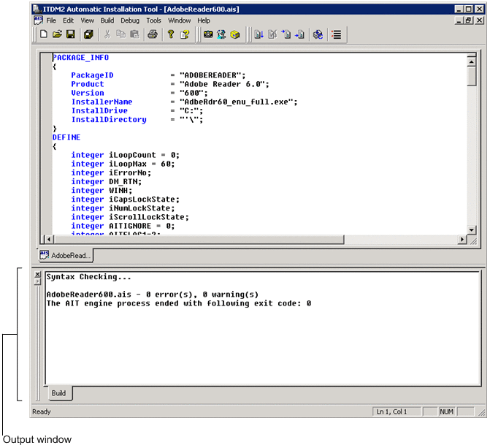This screenshot has width=490, height=448.
Task: Click the editor vertical scrollbar down arrow
Action: pyautogui.click(x=471, y=228)
